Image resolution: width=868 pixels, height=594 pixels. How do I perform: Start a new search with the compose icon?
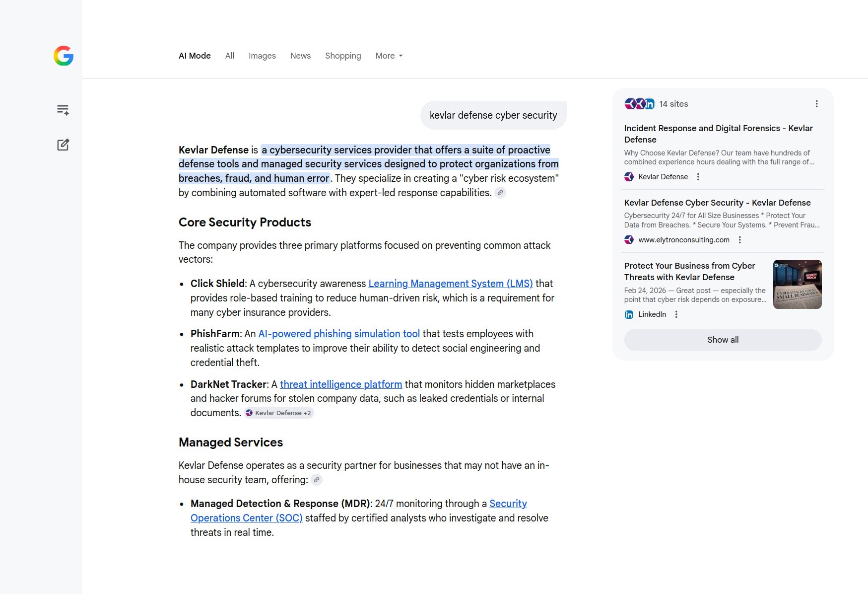(x=63, y=145)
